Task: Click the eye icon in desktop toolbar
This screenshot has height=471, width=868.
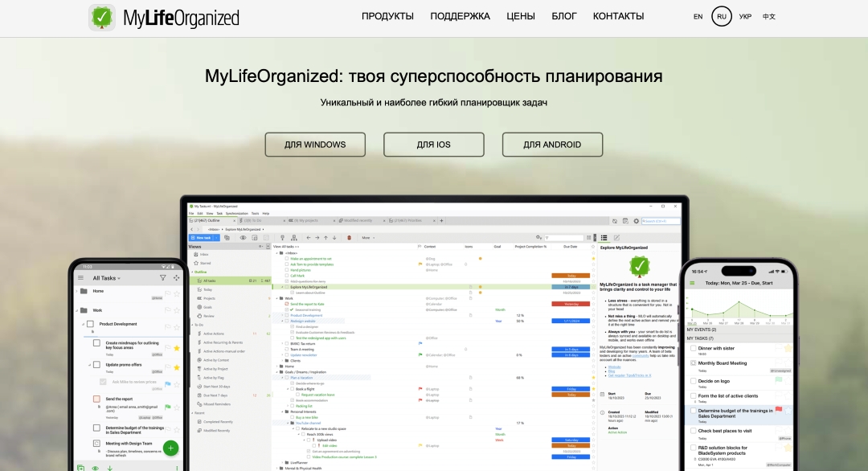Action: 243,237
